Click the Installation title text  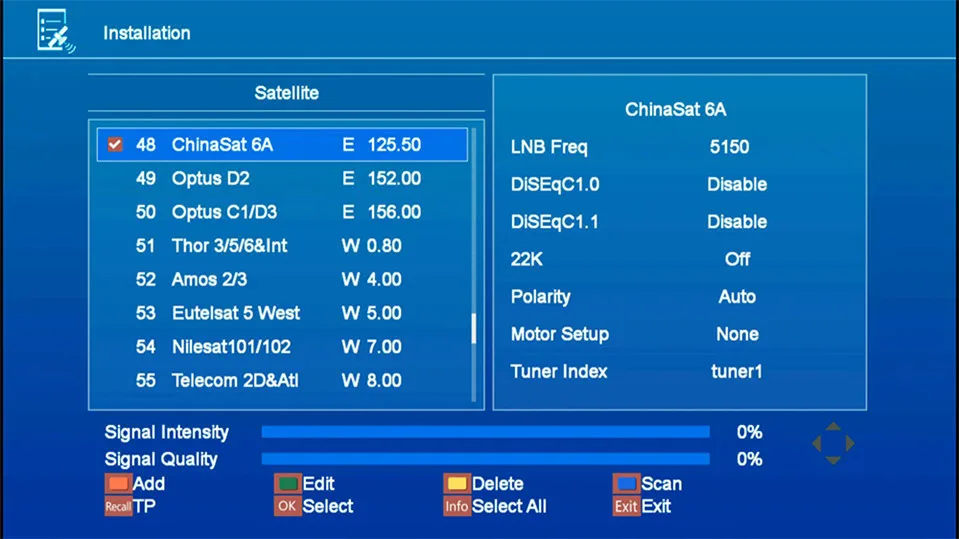pyautogui.click(x=147, y=33)
